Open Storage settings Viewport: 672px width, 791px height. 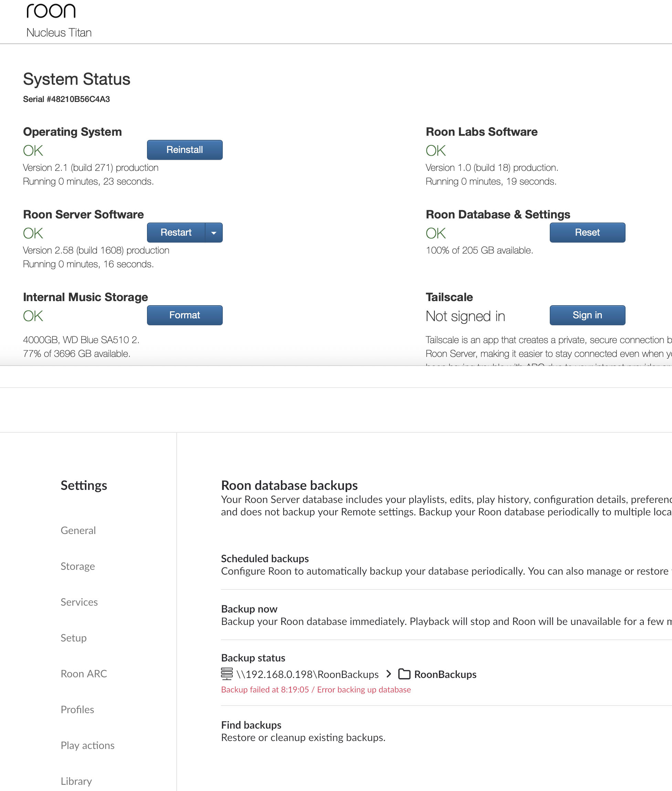point(78,566)
